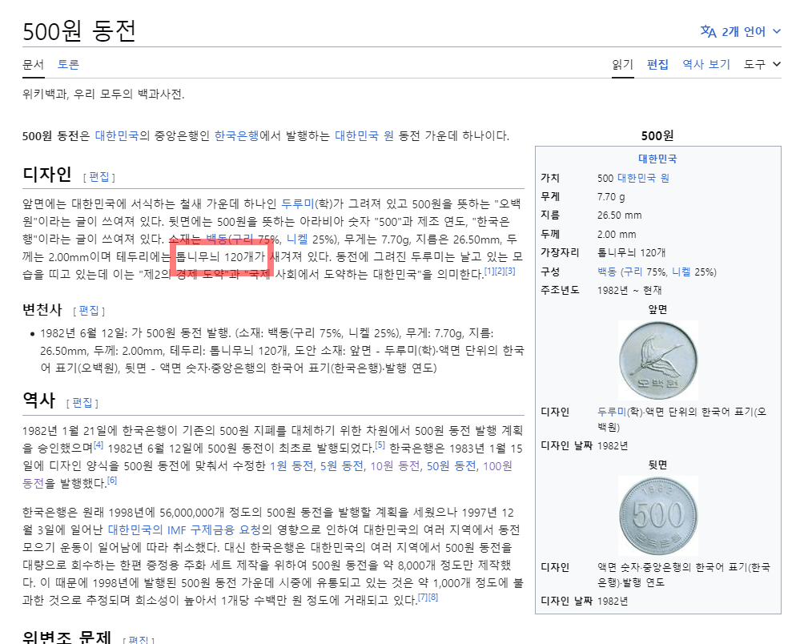Click citation [2] in design paragraph
This screenshot has width=812, height=644.
click(500, 271)
